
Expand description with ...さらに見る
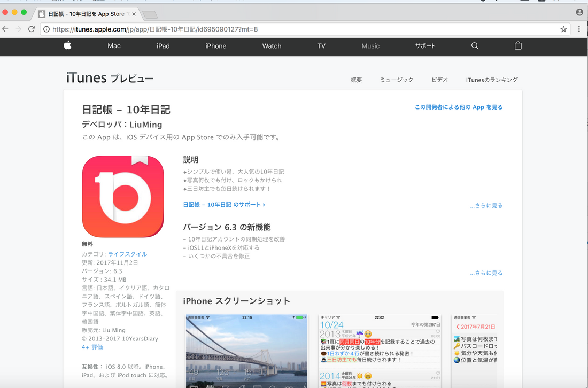pos(486,205)
